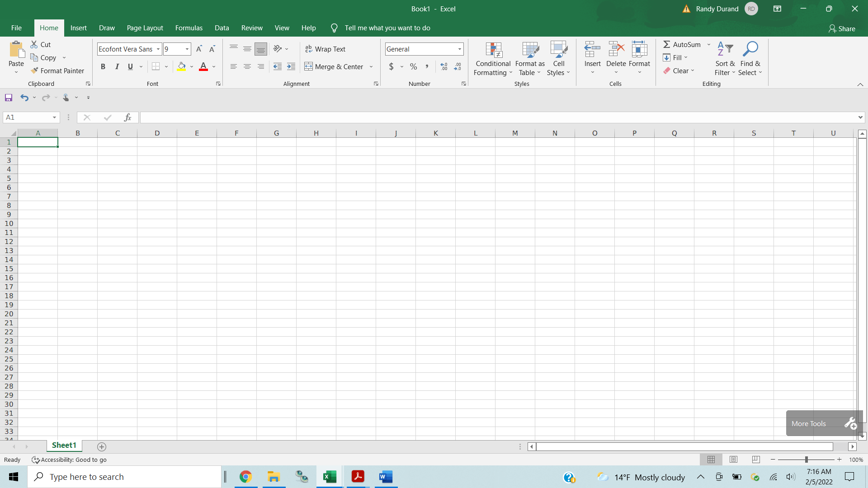Switch to Page Layout view in status bar
Image resolution: width=868 pixels, height=488 pixels.
[x=733, y=460]
